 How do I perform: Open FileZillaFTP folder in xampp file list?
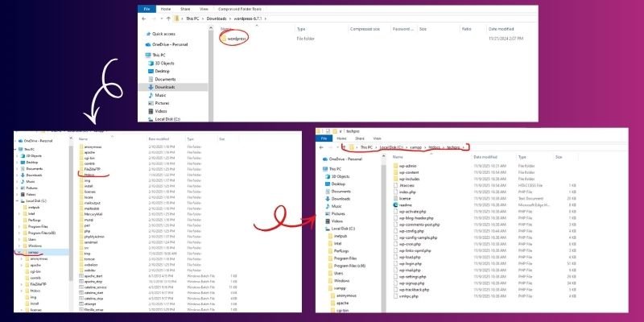pyautogui.click(x=89, y=169)
